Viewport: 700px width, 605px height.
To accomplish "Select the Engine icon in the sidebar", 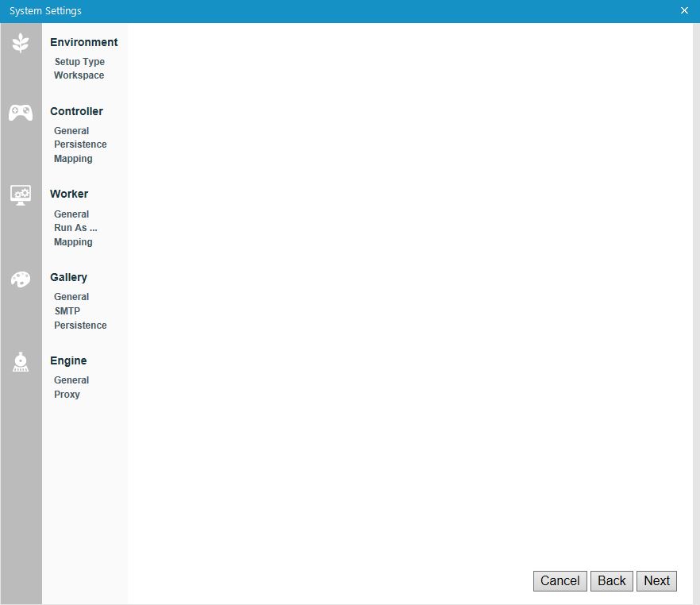I will pos(20,362).
